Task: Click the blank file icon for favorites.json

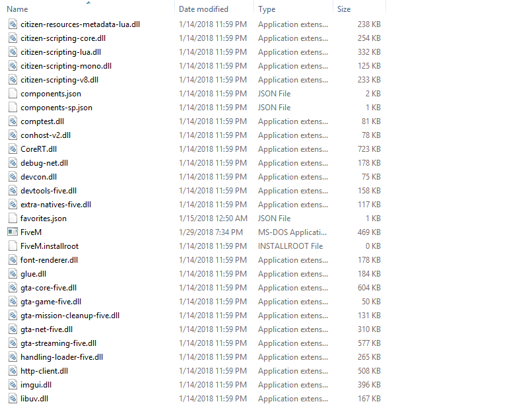Action: [x=13, y=219]
